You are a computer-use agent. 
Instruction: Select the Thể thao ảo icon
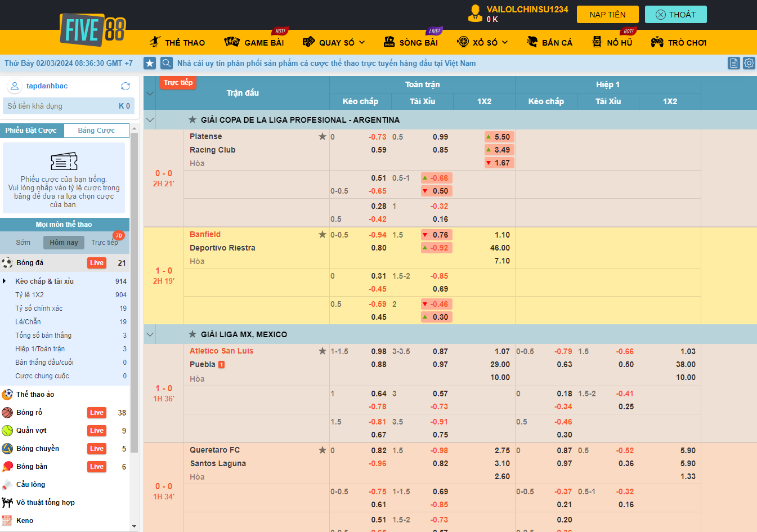7,395
